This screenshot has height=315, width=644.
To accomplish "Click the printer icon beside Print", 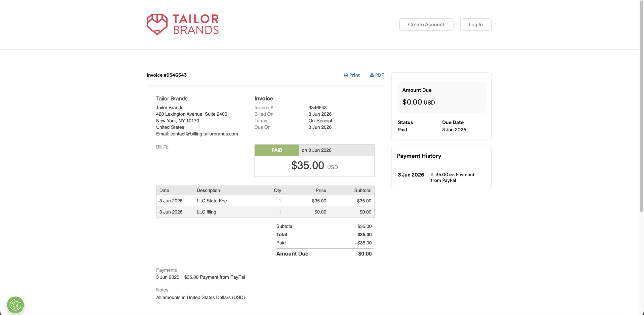I will 346,75.
